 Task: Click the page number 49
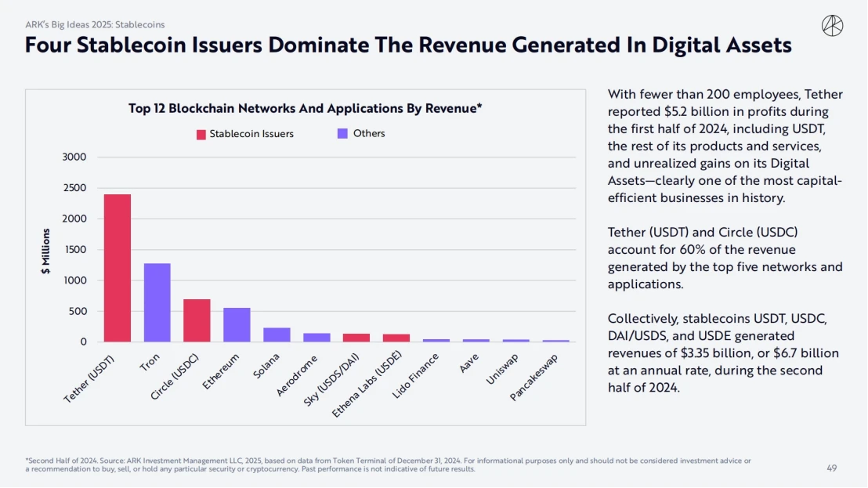point(832,468)
